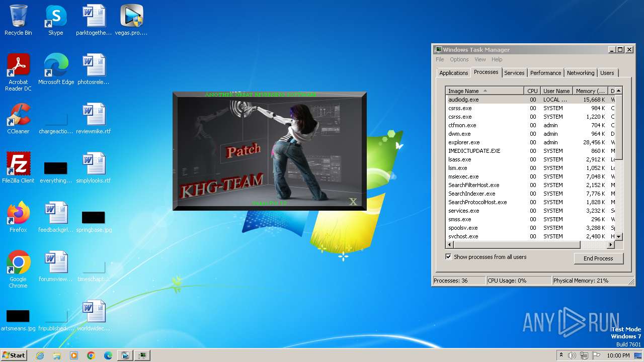Screen dimensions: 644x362
Task: Open Internet Explorer from the taskbar
Action: [40, 355]
